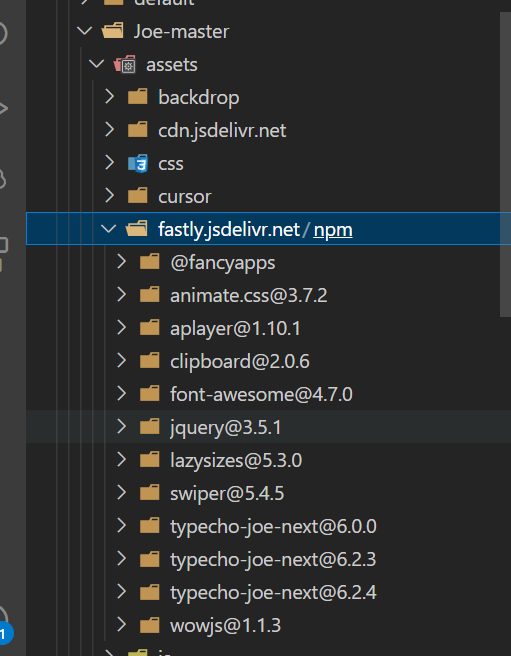Select the font-awesome@4.7.0 label

tap(262, 394)
